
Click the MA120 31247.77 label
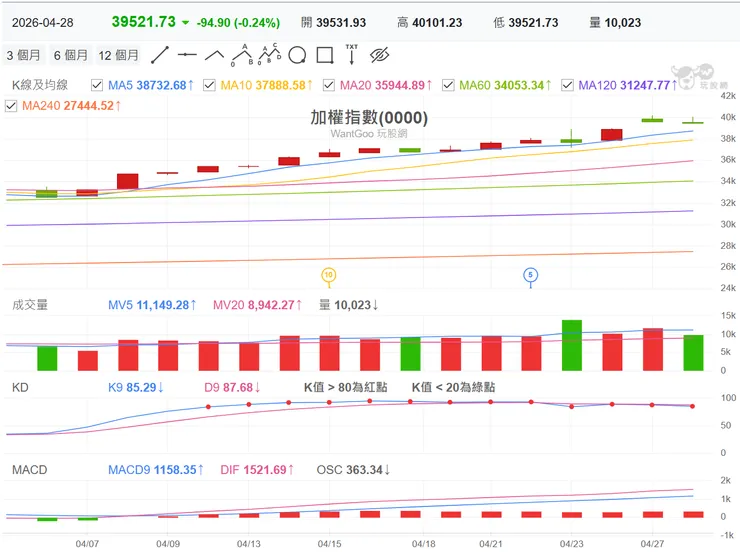pyautogui.click(x=628, y=85)
